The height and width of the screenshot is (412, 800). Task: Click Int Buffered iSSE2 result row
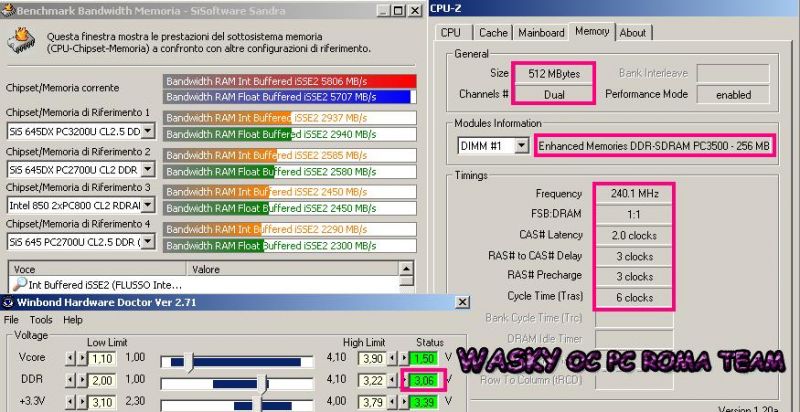coord(204,285)
